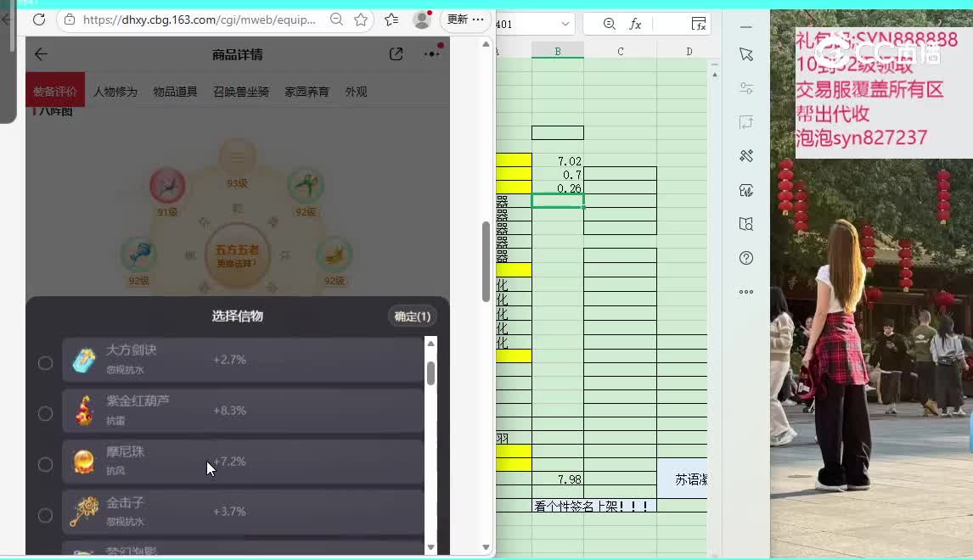
Task: Select the 大方剑诀 radio button
Action: (x=45, y=363)
